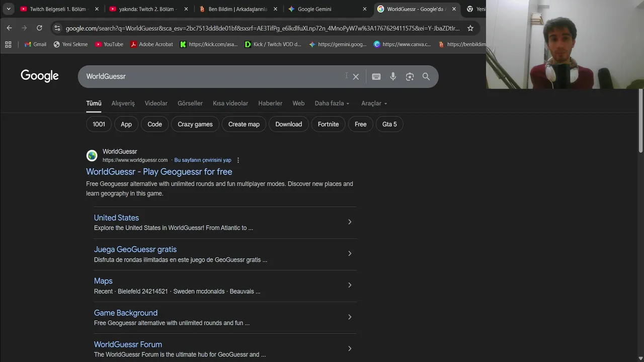Image resolution: width=644 pixels, height=362 pixels.
Task: Reload the page
Action: click(39, 28)
